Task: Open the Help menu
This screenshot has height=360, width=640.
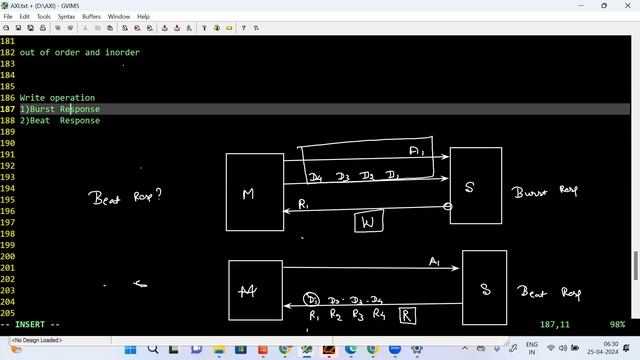Action: [143, 16]
